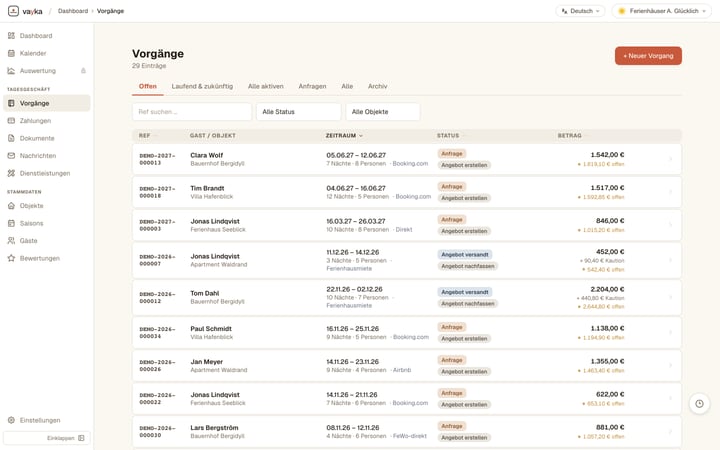Click the vayka logo icon
720x450 pixels.
[13, 11]
